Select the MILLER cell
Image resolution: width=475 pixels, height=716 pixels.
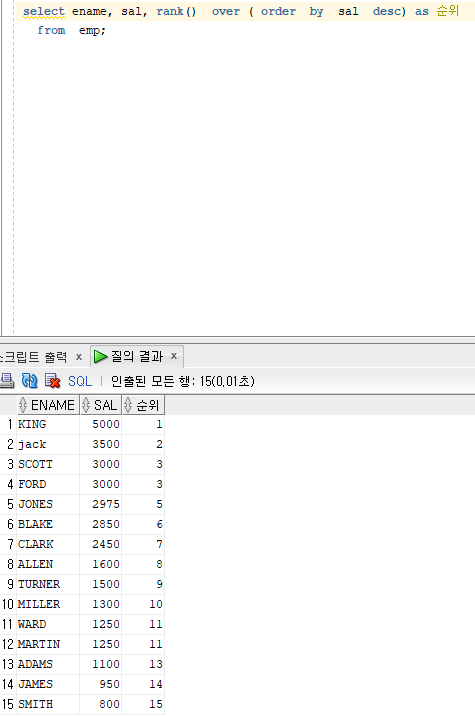click(48, 605)
